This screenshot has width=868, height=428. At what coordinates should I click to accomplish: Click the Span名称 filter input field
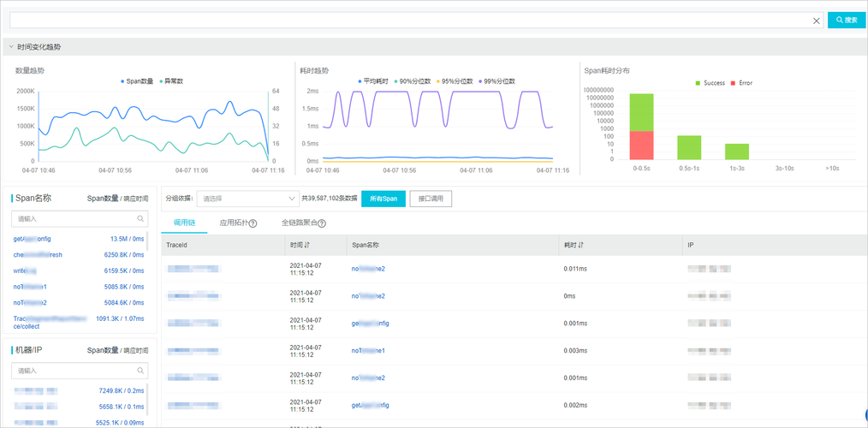click(80, 218)
